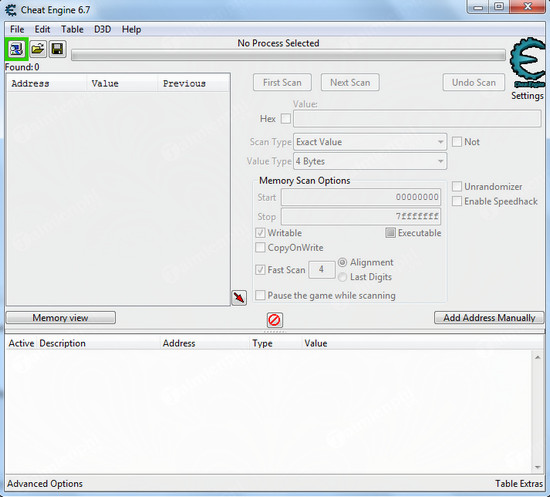This screenshot has height=497, width=550.
Task: Enable the CopyOnWrite checkbox
Action: click(260, 248)
